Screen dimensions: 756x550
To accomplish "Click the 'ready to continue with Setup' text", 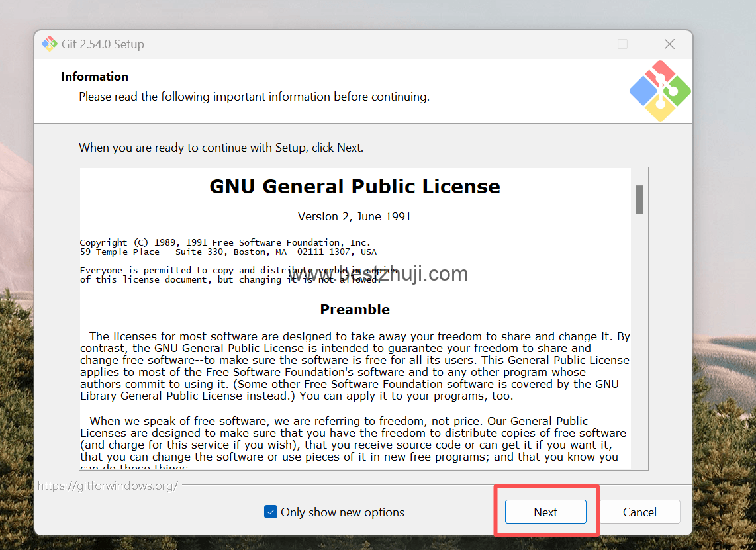I will (x=221, y=148).
